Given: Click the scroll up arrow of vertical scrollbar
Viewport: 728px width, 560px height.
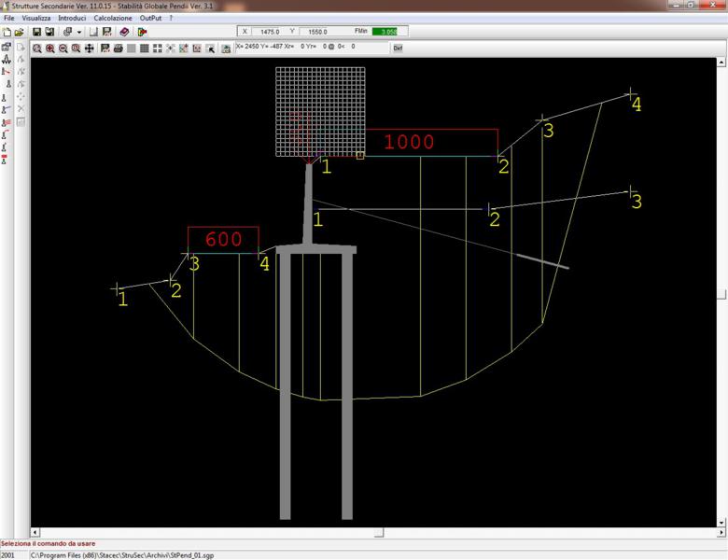Looking at the screenshot, I should [x=721, y=62].
